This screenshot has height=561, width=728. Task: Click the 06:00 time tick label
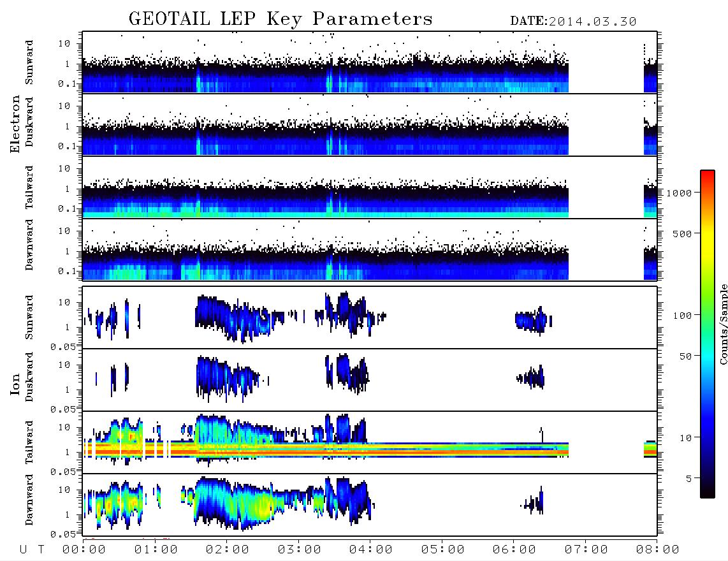coord(514,550)
